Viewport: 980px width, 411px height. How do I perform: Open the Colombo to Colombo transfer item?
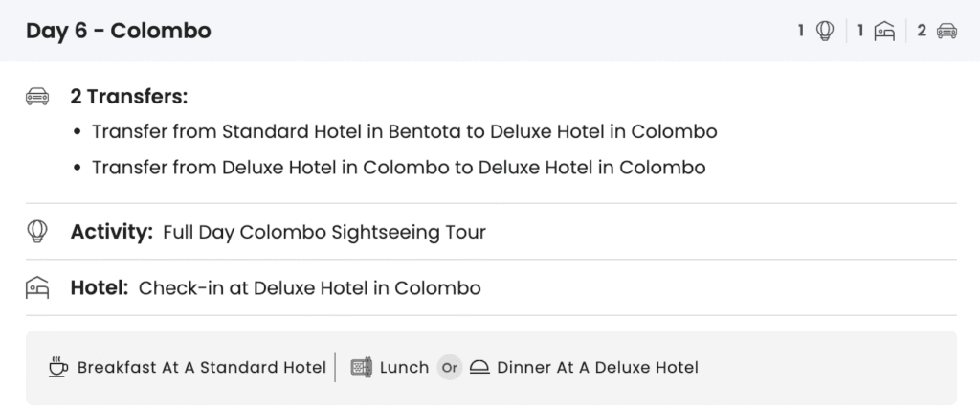pos(398,168)
